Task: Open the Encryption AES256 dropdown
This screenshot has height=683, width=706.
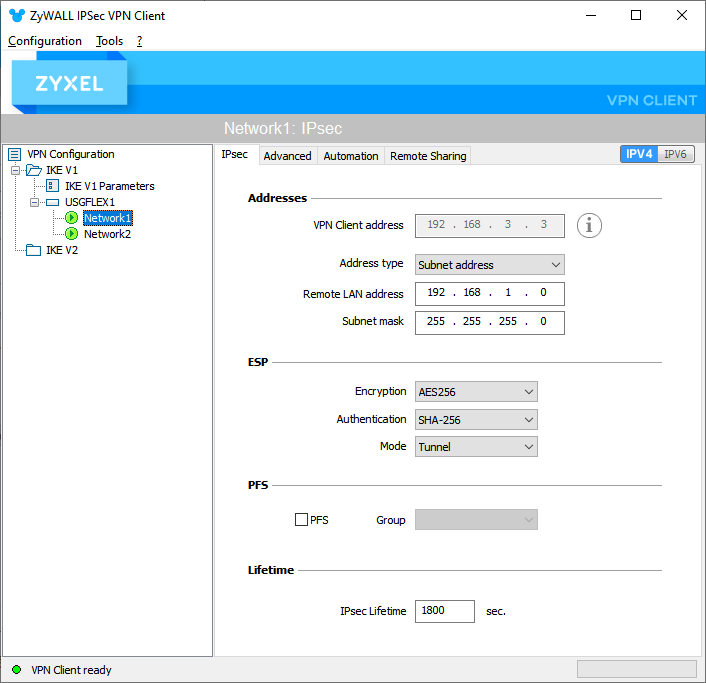Action: pyautogui.click(x=477, y=392)
